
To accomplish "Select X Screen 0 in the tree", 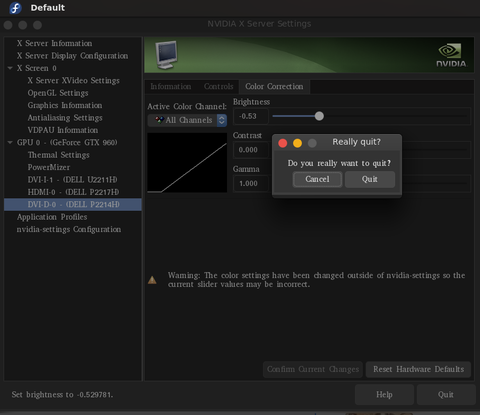I will [37, 68].
